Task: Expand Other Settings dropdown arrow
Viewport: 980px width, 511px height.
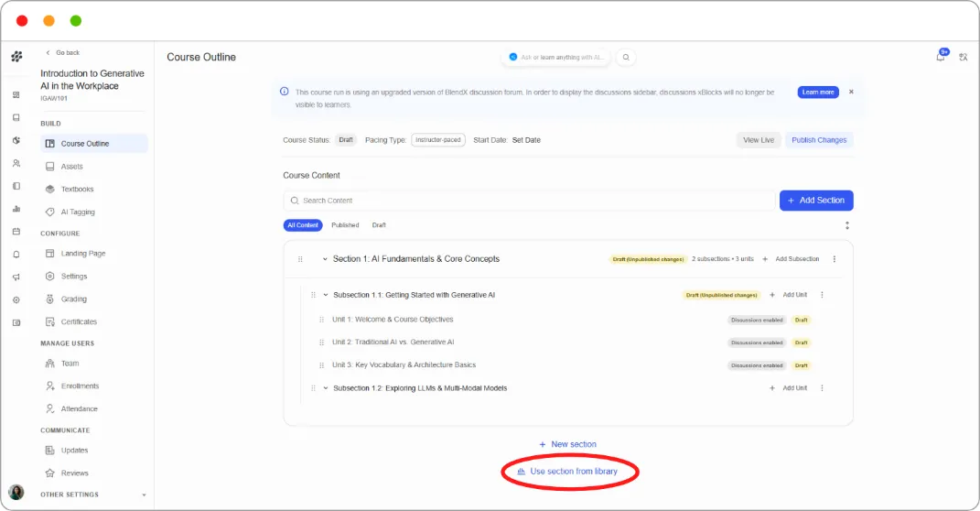Action: tap(144, 495)
